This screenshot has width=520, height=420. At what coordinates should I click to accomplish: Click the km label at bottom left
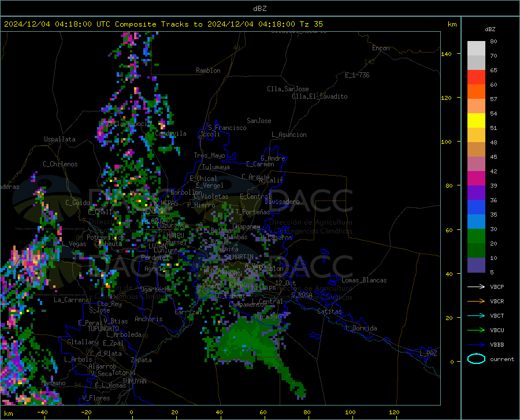(x=8, y=414)
